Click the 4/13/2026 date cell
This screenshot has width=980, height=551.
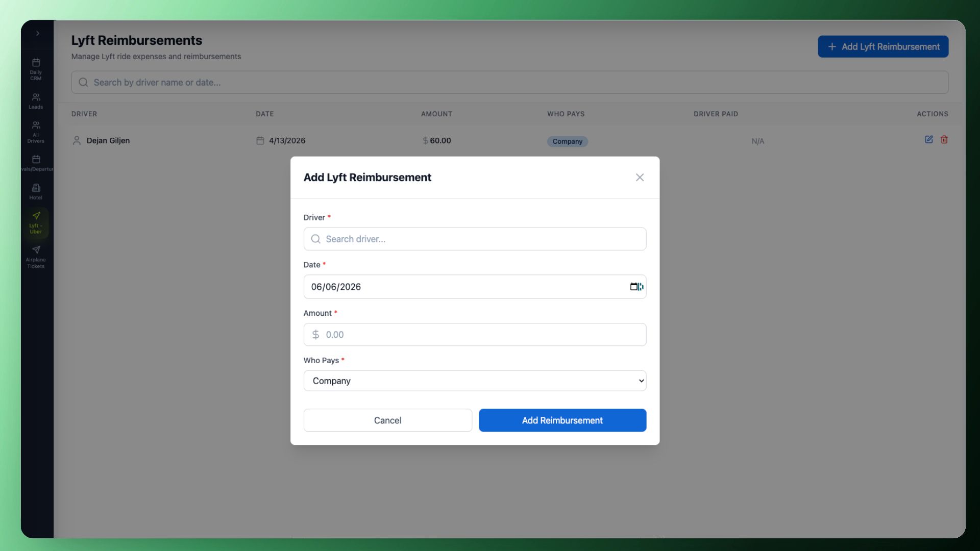point(287,140)
